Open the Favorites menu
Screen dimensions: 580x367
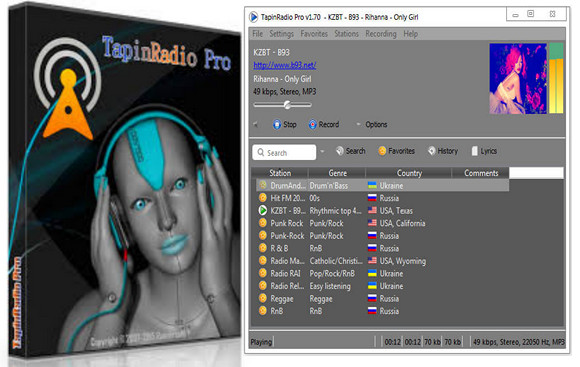314,34
